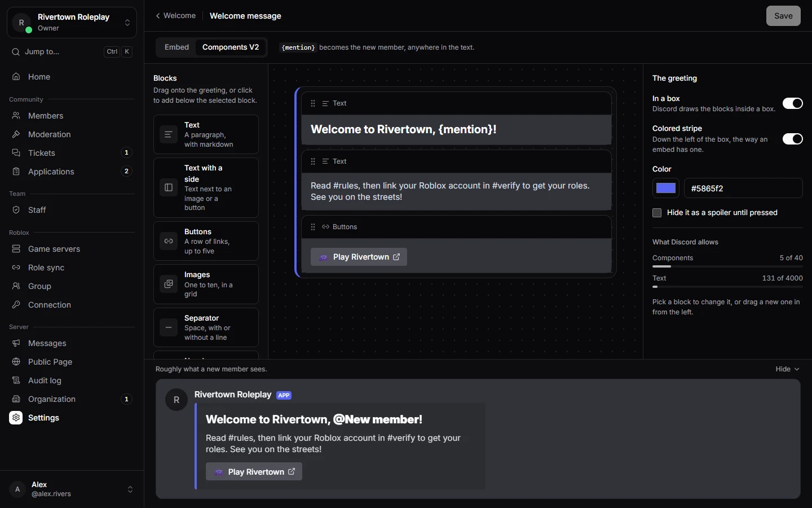812x508 pixels.
Task: Click the Role sync link icon
Action: pos(16,268)
